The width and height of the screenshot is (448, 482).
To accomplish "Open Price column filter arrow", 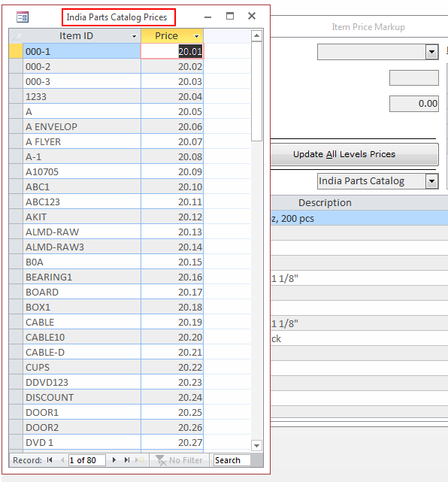I will pyautogui.click(x=197, y=36).
